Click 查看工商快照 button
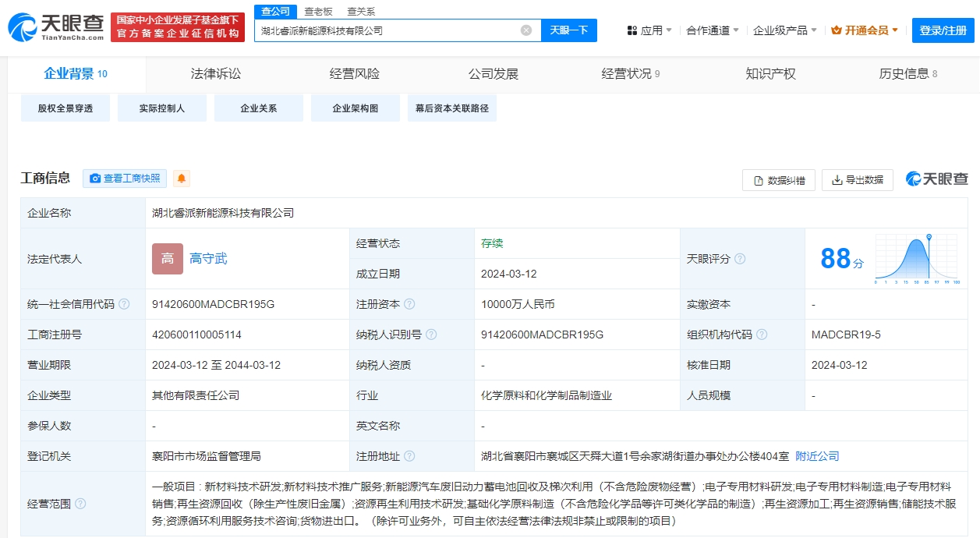 click(125, 179)
